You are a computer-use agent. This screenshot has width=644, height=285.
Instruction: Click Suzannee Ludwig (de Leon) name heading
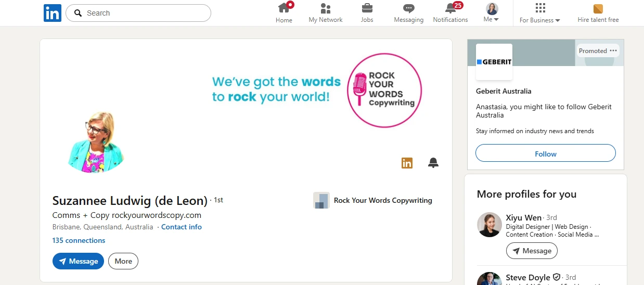click(130, 201)
